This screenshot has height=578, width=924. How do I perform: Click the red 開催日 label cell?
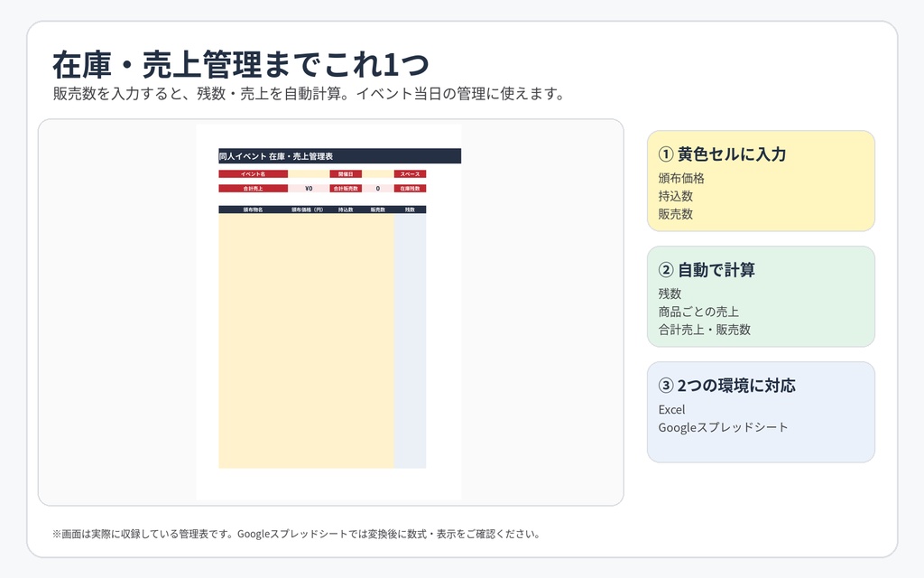(x=346, y=174)
